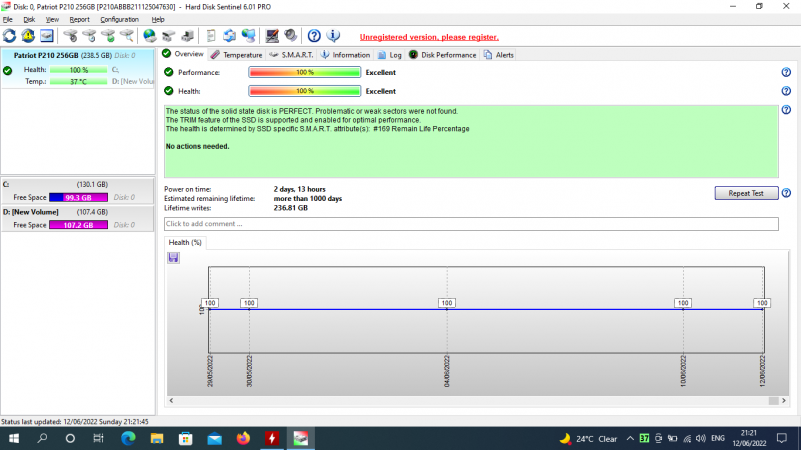
Task: Open Firefox from the taskbar
Action: point(243,438)
